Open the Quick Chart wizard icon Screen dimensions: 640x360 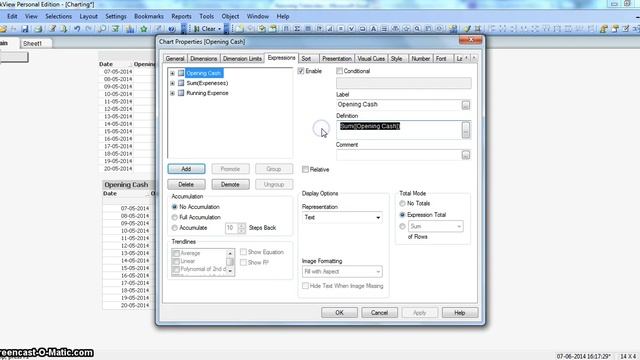click(x=130, y=29)
